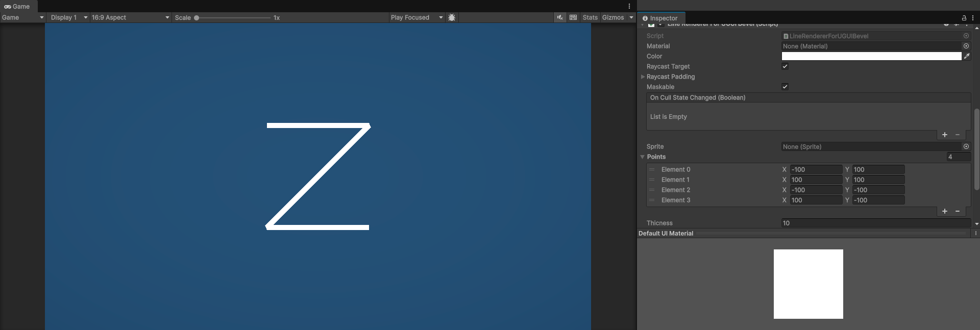Screen dimensions: 980x330
Task: Click Element 3 Y value field
Action: coord(878,200)
